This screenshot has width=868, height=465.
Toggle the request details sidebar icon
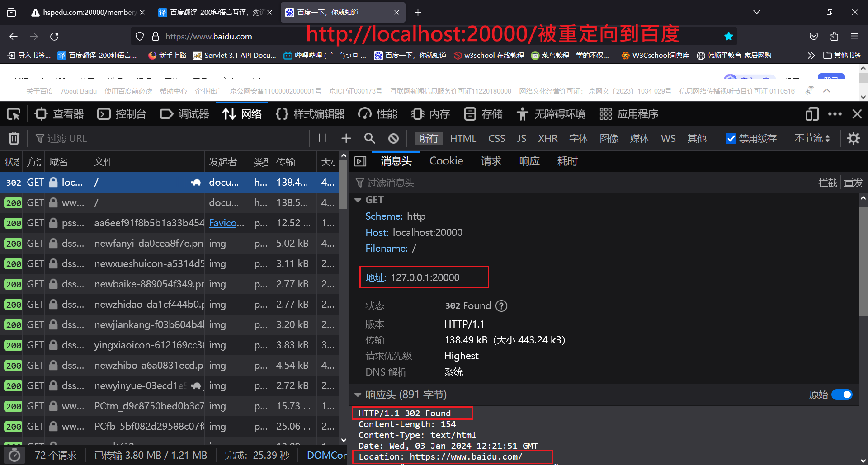point(360,161)
